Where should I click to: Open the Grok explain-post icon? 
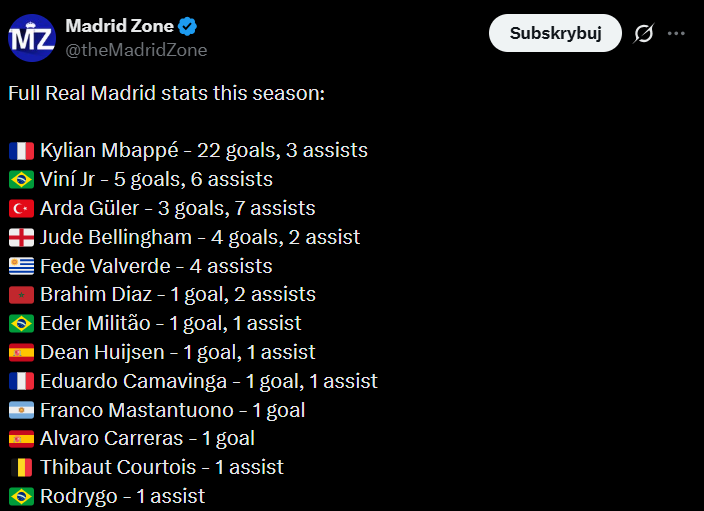644,33
